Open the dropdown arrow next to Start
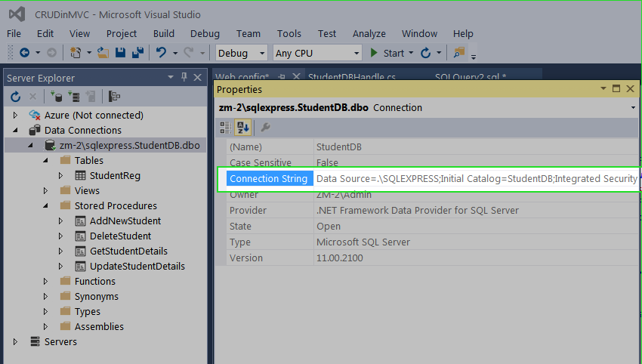 411,53
